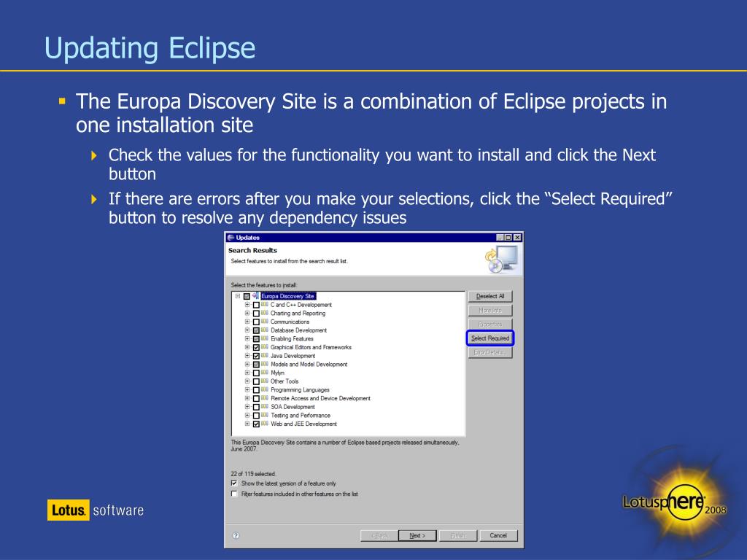
Task: Expand the Testing and Performance node
Action: click(x=247, y=415)
